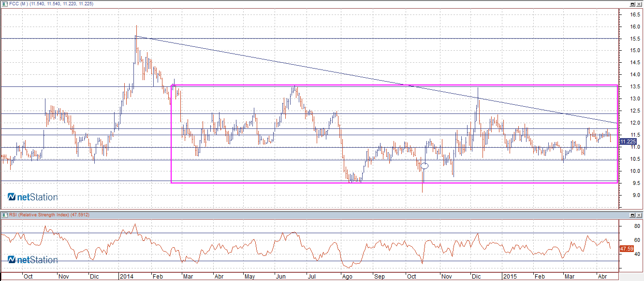Click the 47.59 RSI value label
Viewport: 644px width, 281px height.
[627, 249]
